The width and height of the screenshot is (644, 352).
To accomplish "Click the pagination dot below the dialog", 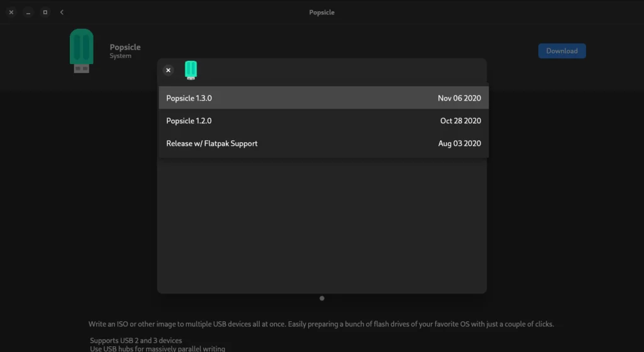I will tap(322, 299).
